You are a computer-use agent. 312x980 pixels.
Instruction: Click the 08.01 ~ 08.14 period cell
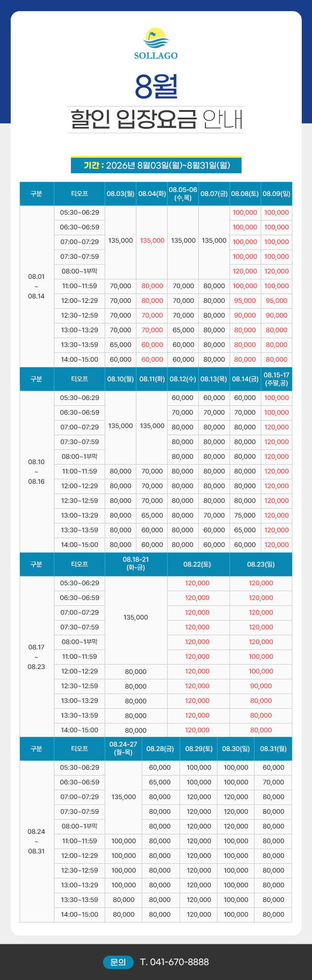click(37, 286)
